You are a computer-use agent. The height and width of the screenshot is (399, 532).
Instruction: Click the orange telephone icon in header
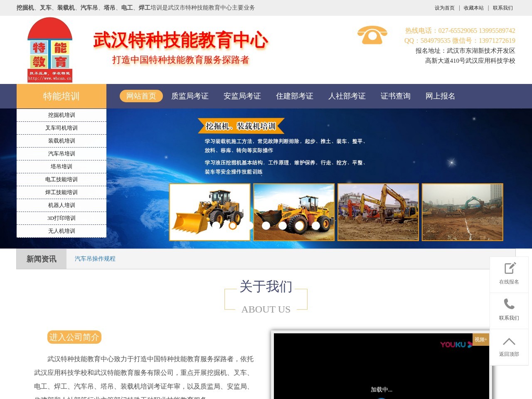pyautogui.click(x=372, y=35)
